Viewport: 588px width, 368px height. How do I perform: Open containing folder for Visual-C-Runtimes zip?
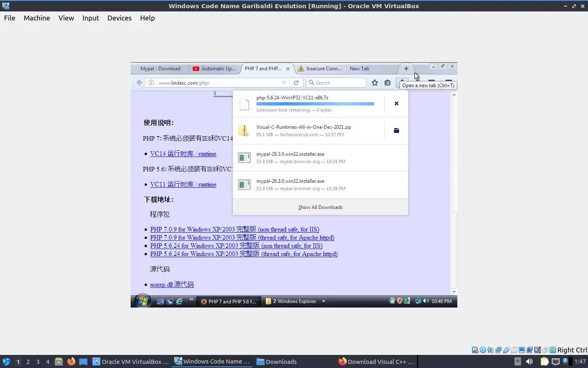396,130
